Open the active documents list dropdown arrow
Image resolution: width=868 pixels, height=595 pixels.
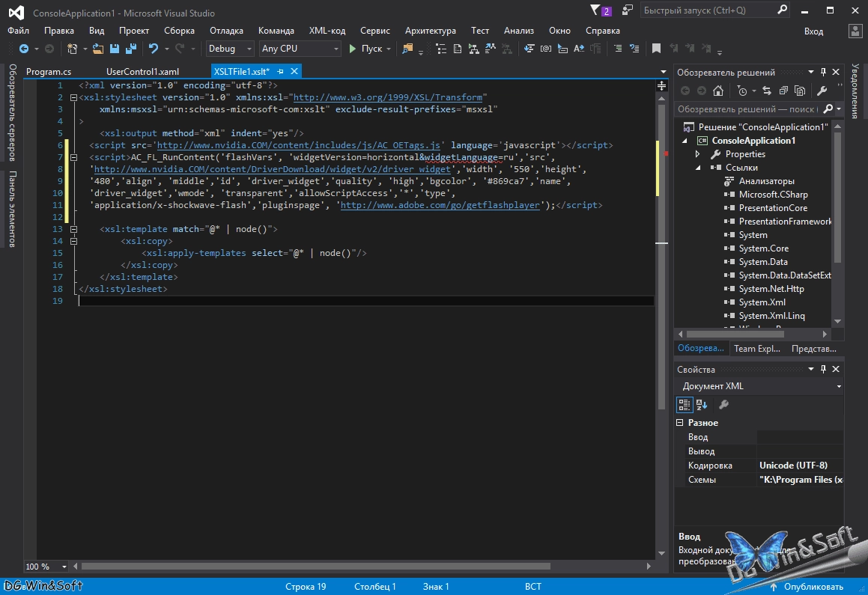[x=664, y=72]
